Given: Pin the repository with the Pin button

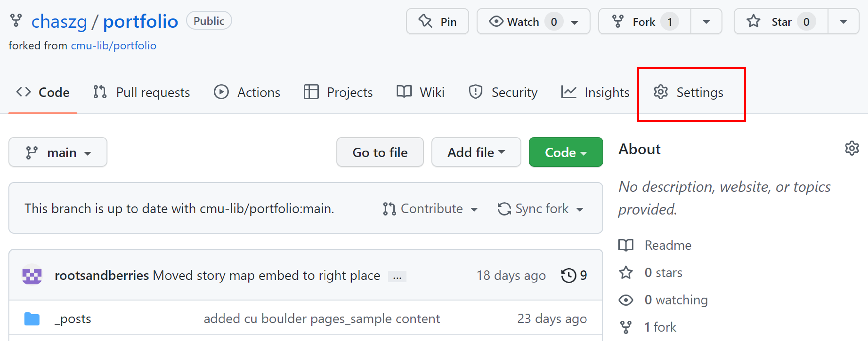Looking at the screenshot, I should tap(437, 21).
